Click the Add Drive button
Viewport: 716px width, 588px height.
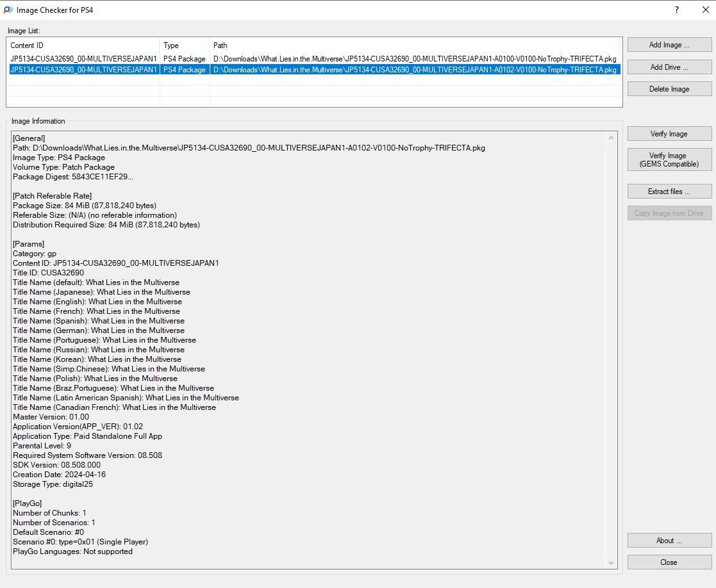(669, 67)
